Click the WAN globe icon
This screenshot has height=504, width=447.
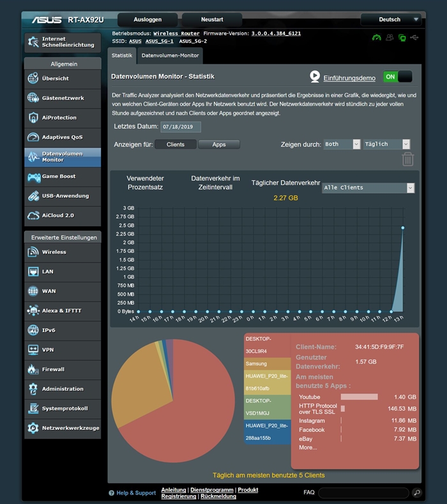[33, 291]
